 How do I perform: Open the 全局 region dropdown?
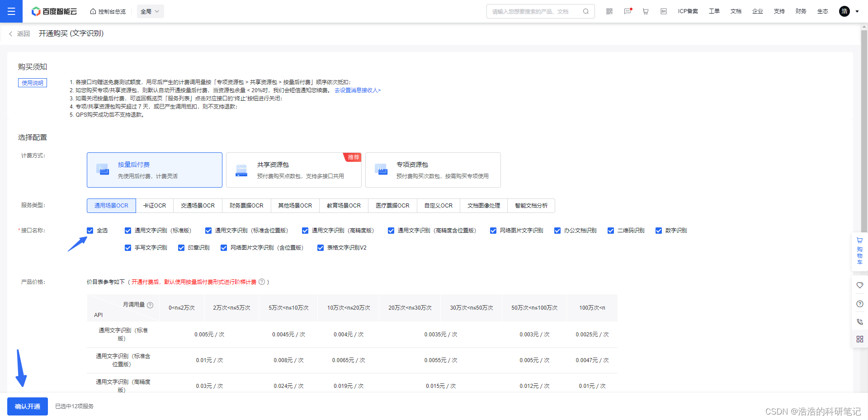[x=150, y=11]
